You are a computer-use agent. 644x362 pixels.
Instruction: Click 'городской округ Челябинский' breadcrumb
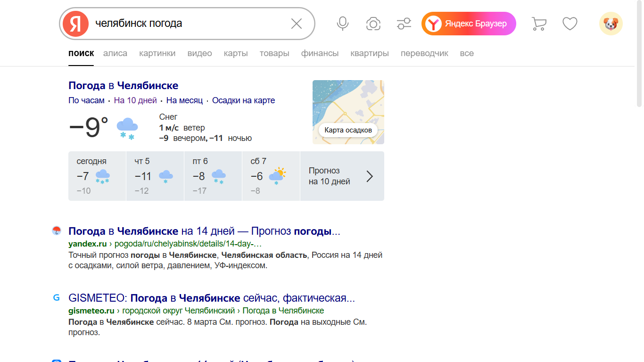point(179,311)
